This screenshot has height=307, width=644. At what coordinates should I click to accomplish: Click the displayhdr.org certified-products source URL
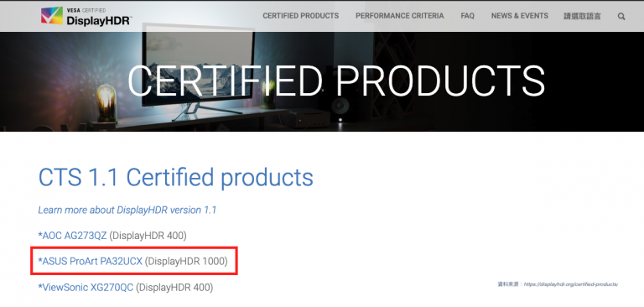(571, 284)
